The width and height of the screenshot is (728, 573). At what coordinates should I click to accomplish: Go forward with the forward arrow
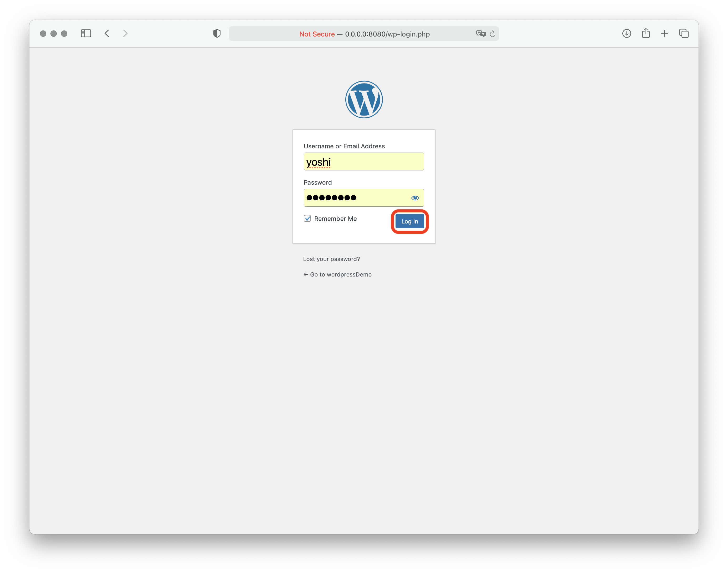(x=125, y=34)
